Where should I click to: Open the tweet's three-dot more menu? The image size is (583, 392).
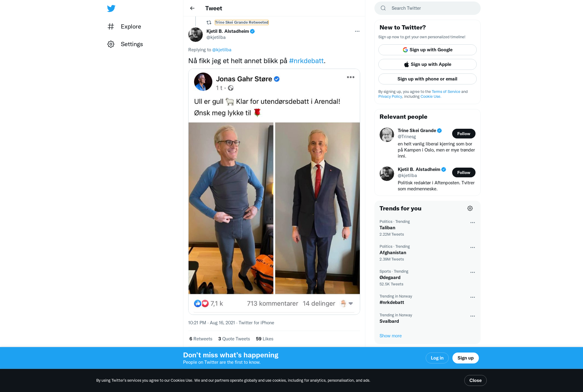pos(357,31)
